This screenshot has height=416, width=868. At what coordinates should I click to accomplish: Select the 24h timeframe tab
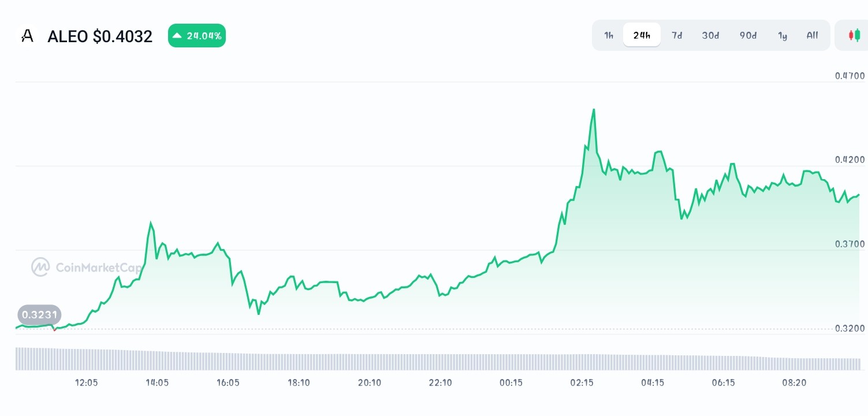642,35
